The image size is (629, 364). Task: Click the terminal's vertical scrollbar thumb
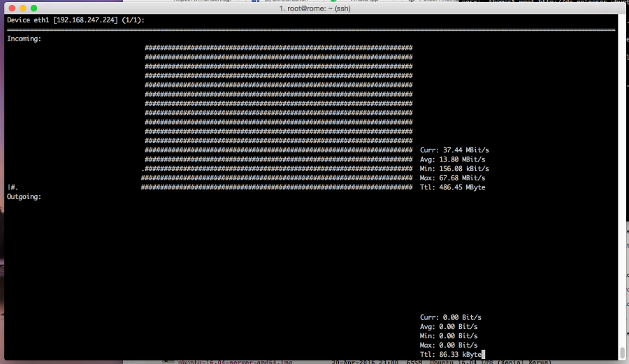click(x=622, y=353)
